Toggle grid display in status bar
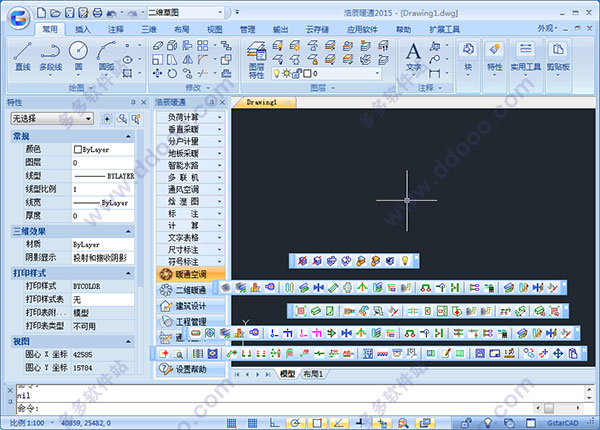Screen dimensions: 600x430 (x=252, y=423)
